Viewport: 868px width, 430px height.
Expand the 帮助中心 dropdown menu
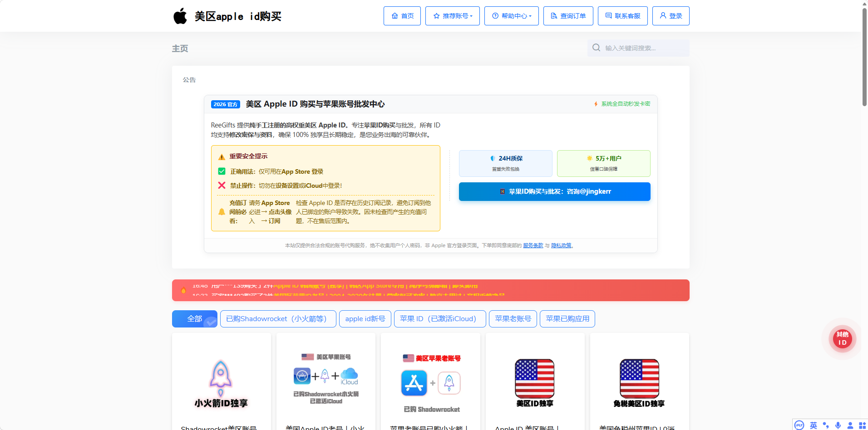[512, 16]
